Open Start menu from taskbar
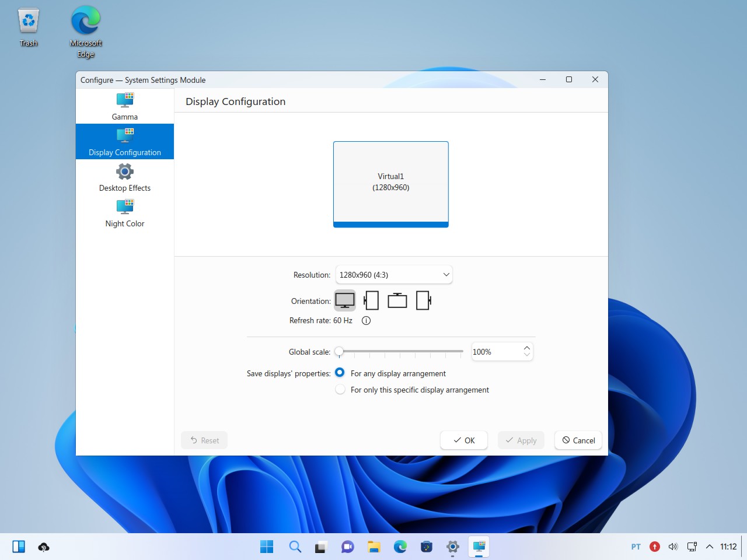Viewport: 747px width, 560px height. 267,547
